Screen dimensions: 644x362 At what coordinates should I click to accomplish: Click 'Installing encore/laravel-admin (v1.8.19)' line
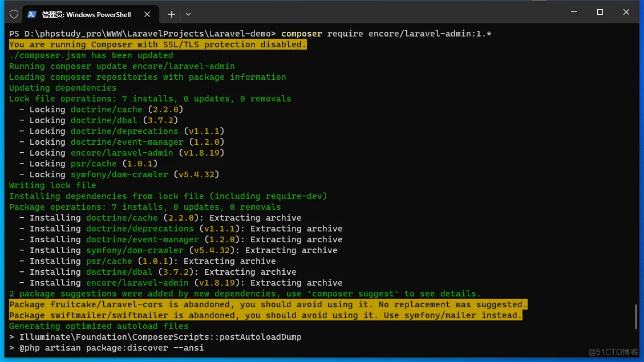pos(181,283)
